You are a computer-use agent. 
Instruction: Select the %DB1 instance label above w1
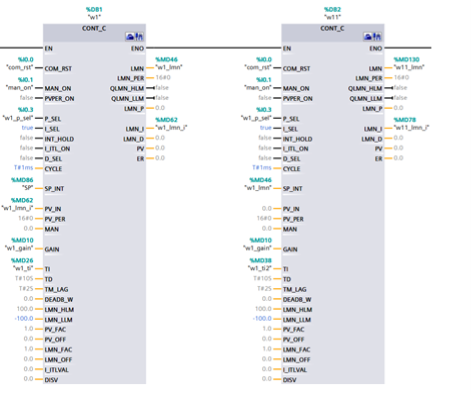[94, 10]
